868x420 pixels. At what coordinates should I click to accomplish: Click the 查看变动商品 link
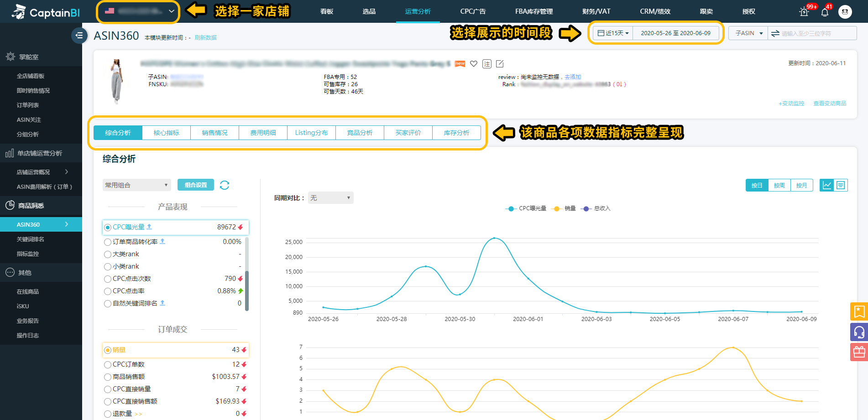pyautogui.click(x=830, y=104)
